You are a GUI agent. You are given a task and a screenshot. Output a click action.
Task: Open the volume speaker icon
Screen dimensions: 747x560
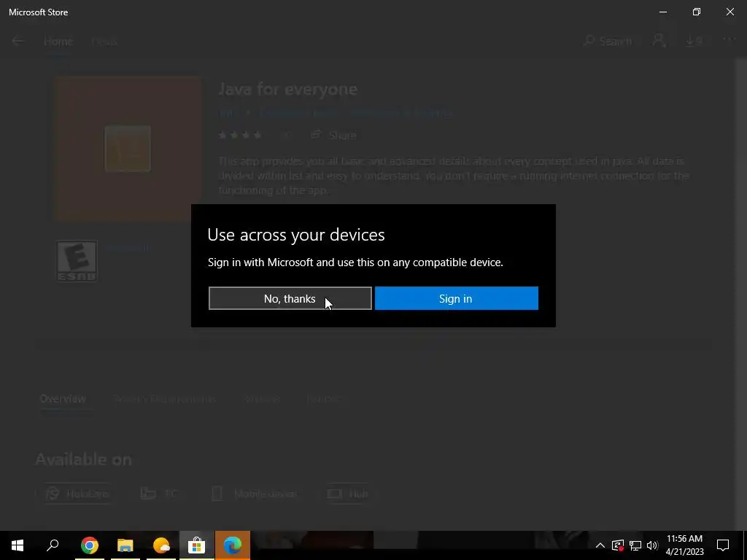[x=652, y=545]
